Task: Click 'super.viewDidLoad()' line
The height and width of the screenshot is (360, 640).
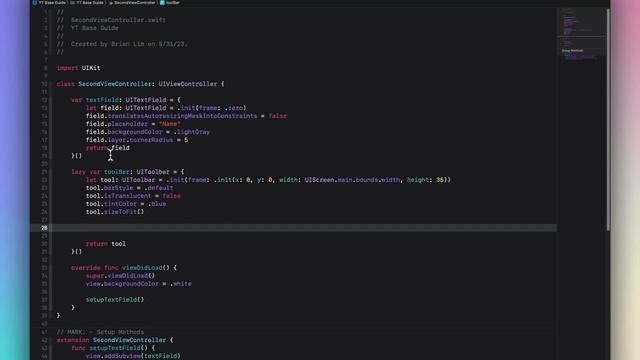Action: [120, 276]
